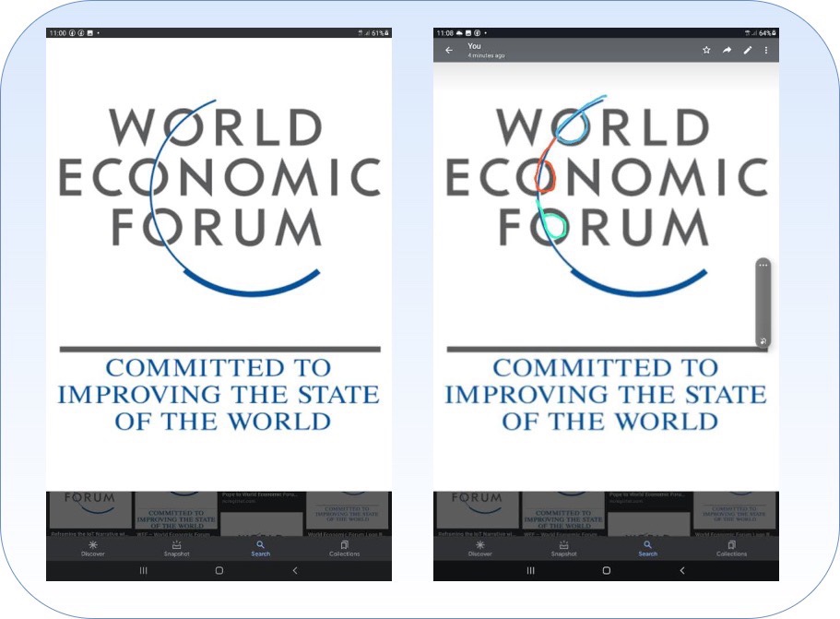This screenshot has width=840, height=619.
Task: Open the three-dot overflow menu in header
Action: pyautogui.click(x=766, y=51)
